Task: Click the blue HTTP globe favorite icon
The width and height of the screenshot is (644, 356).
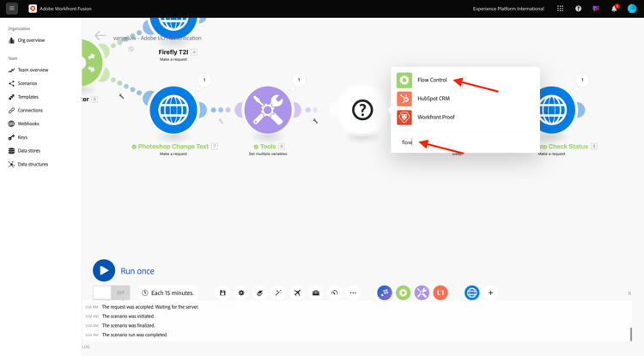Action: coord(472,293)
